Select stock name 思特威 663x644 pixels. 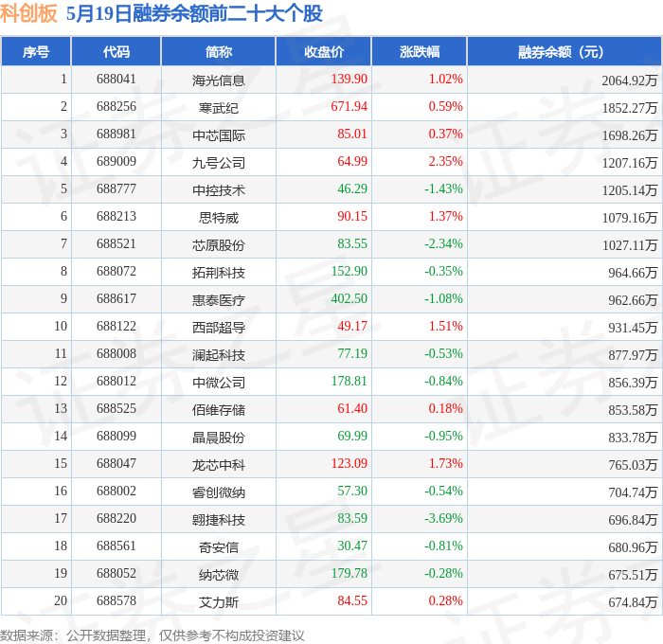[x=219, y=217]
